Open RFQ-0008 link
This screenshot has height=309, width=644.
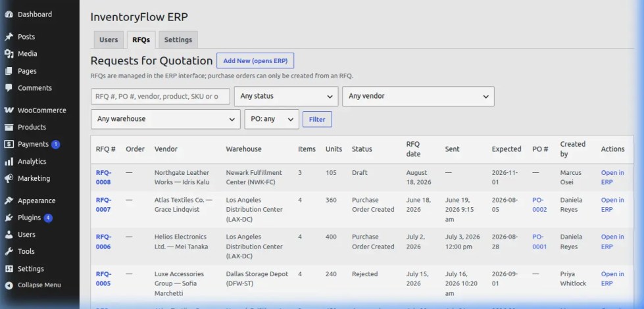pyautogui.click(x=103, y=178)
